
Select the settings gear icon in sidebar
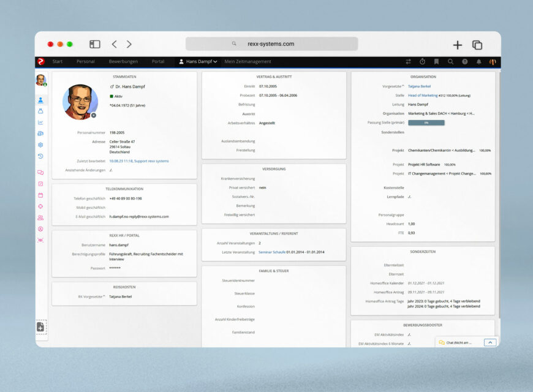pyautogui.click(x=40, y=145)
